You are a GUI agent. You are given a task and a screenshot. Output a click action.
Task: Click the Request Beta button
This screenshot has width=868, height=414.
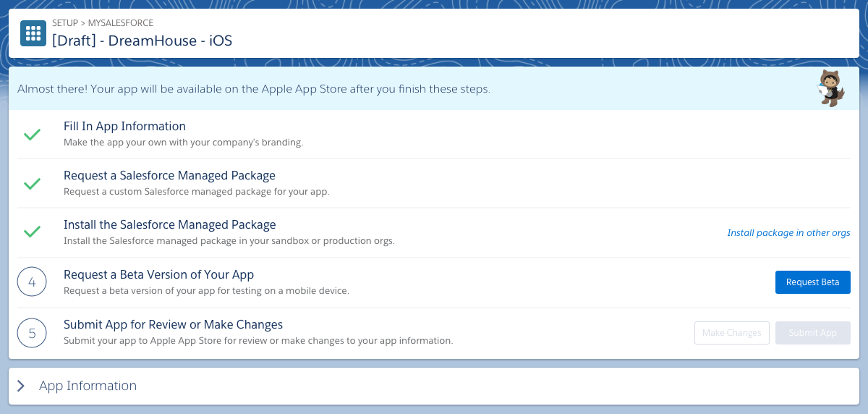812,282
